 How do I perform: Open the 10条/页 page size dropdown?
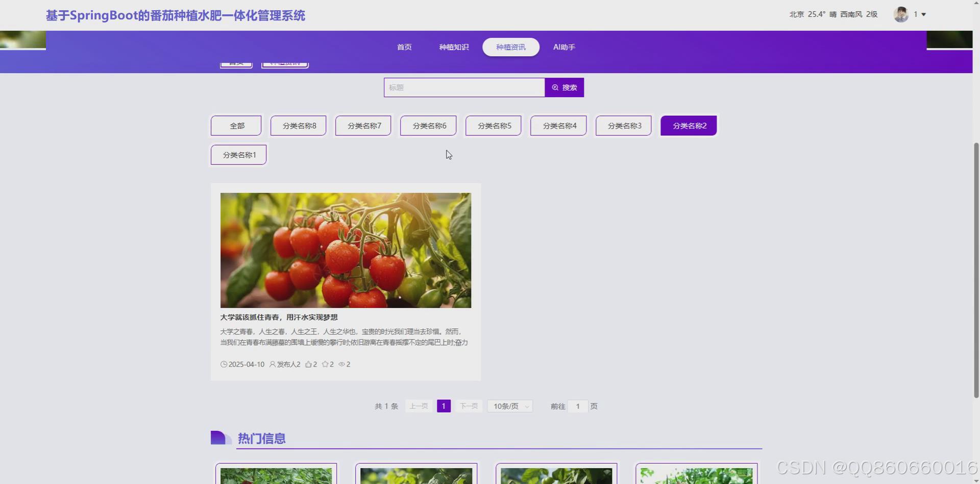510,406
